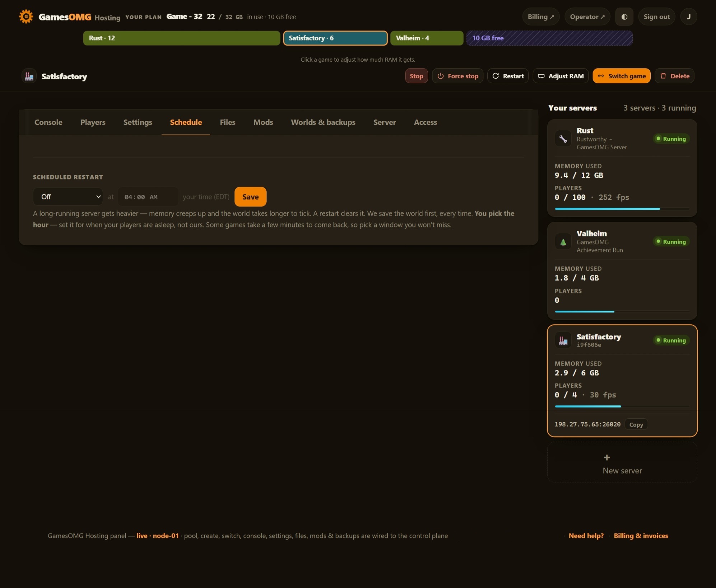Open the Operator external link
The height and width of the screenshot is (588, 716).
point(587,17)
